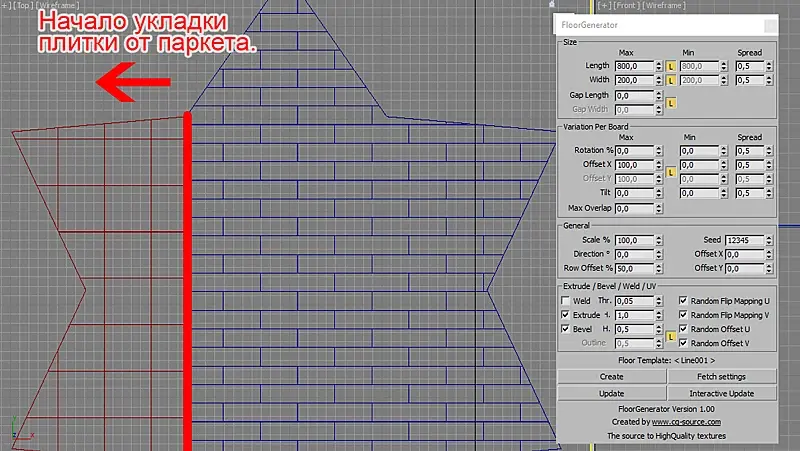
Task: Disable Random Flip Mapping V
Action: point(683,315)
